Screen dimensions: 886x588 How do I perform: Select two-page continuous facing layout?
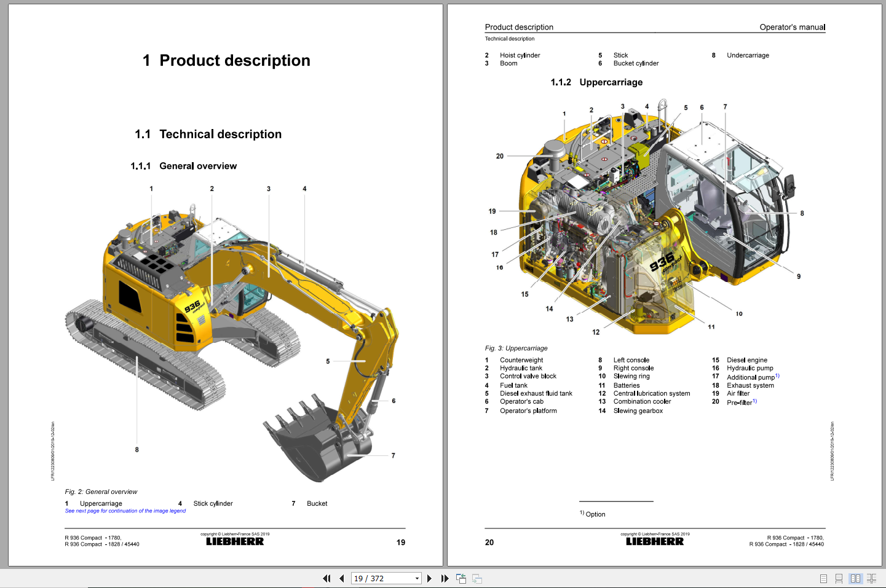coord(871,578)
